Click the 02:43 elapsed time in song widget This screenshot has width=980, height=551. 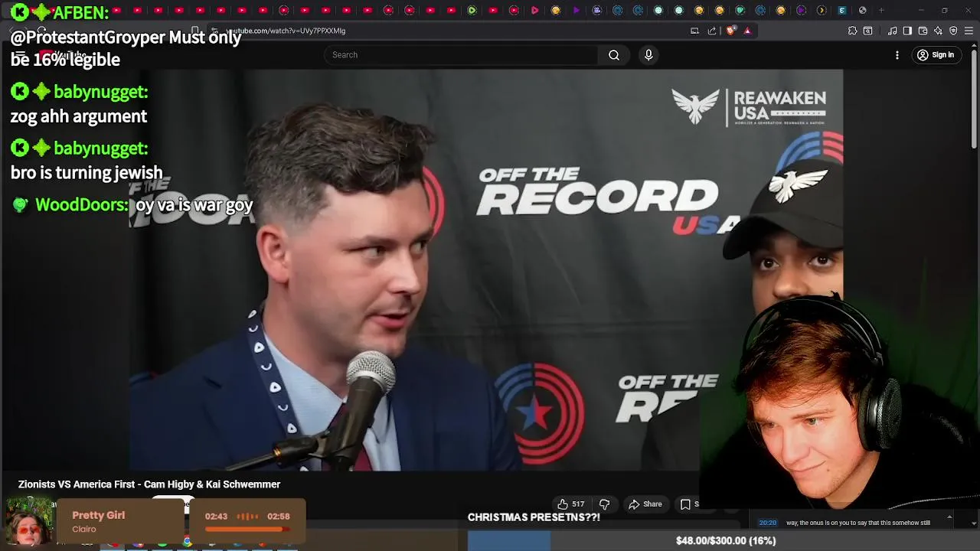coord(216,517)
